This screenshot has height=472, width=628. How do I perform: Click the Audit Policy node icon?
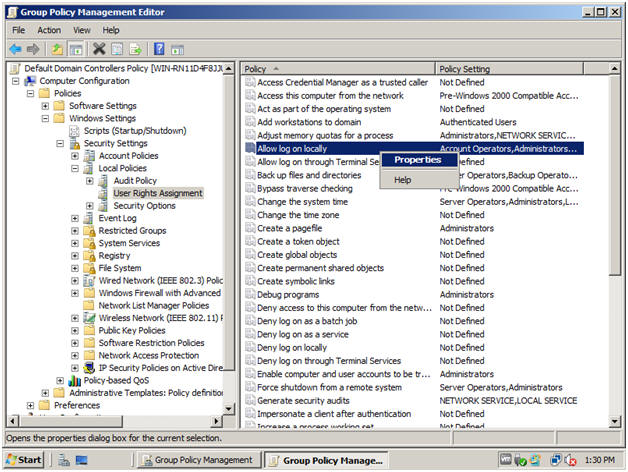pyautogui.click(x=103, y=181)
